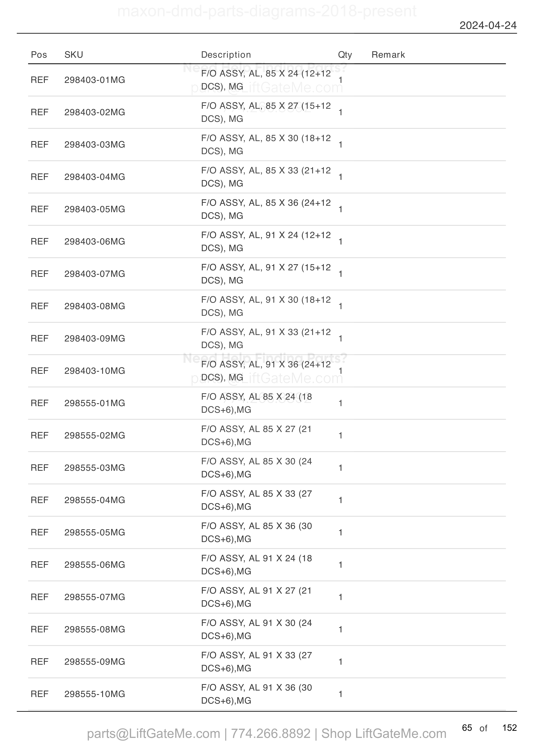Viewport: 534px width, 756px height.
Task: Click the Description column header
Action: coord(226,55)
